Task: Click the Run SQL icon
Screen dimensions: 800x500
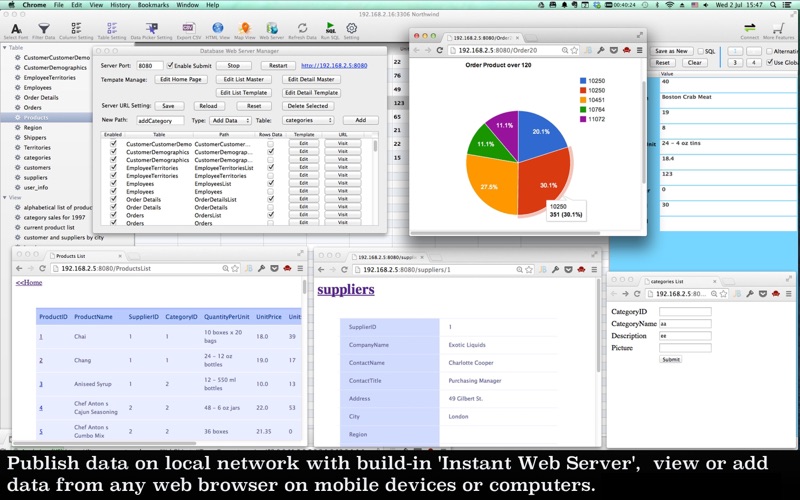Action: (330, 28)
